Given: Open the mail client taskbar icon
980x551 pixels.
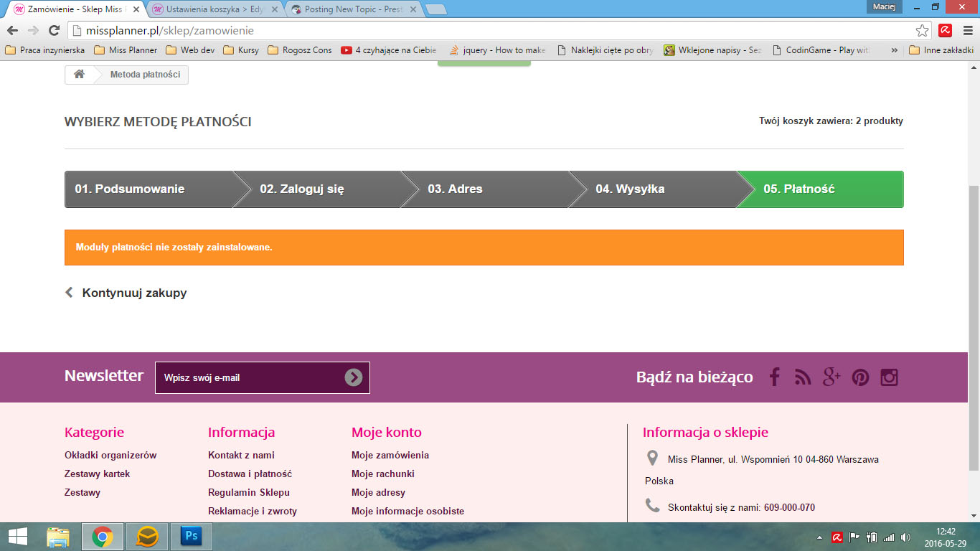Looking at the screenshot, I should 147,537.
